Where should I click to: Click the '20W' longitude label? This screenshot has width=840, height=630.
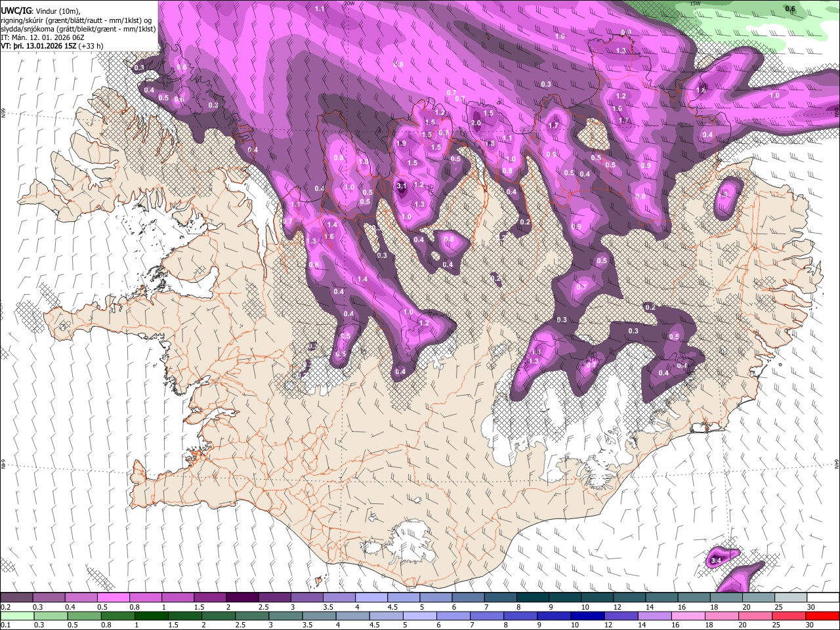coord(348,3)
